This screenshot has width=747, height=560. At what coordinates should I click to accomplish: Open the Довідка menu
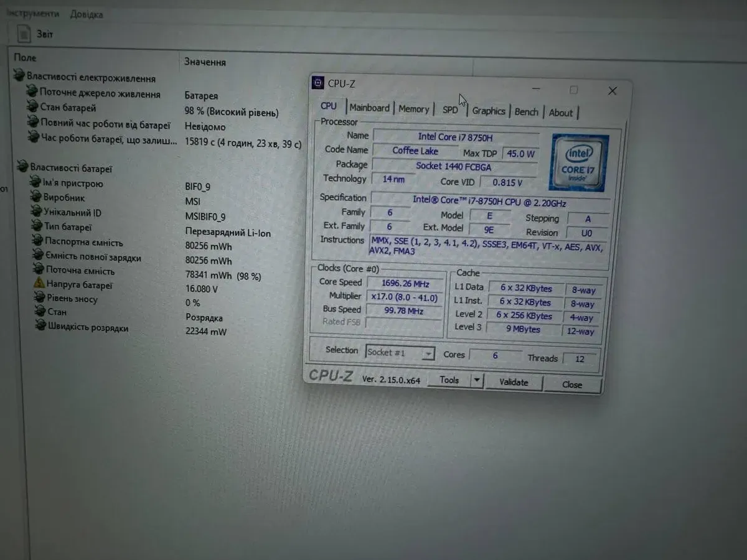87,14
